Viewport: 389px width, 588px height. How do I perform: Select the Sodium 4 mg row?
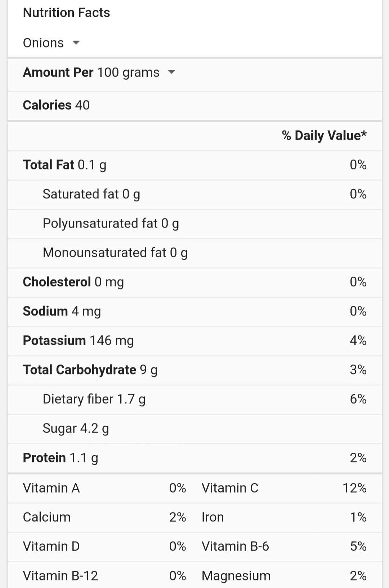[194, 312]
